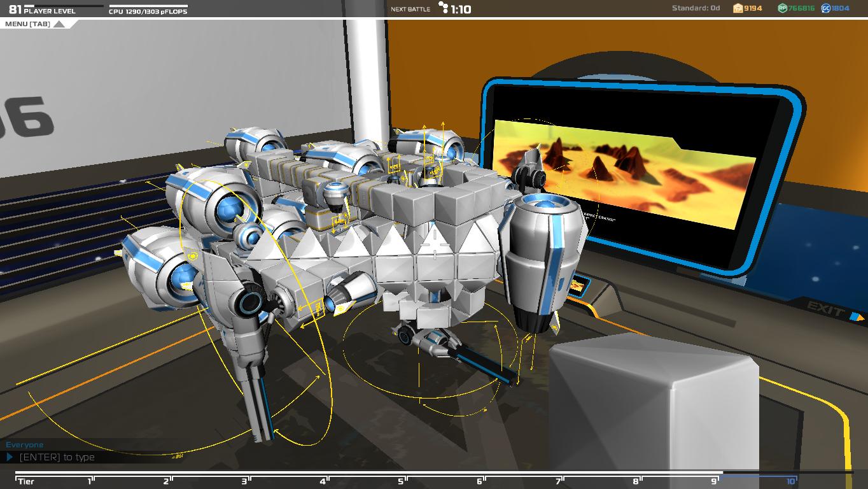868x489 pixels.
Task: Click the [ENTER] to type chat field
Action: (57, 457)
